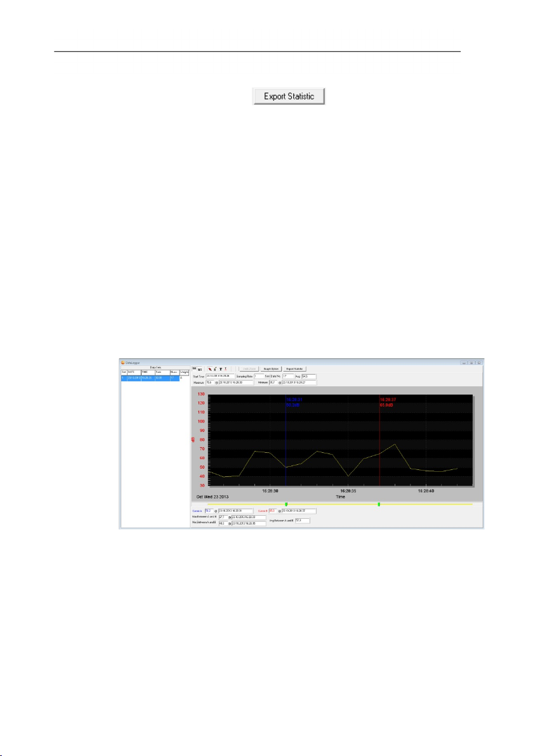Image resolution: width=533 pixels, height=756 pixels.
Task: Select the red arrow cursor tool icon
Action: pyautogui.click(x=210, y=369)
